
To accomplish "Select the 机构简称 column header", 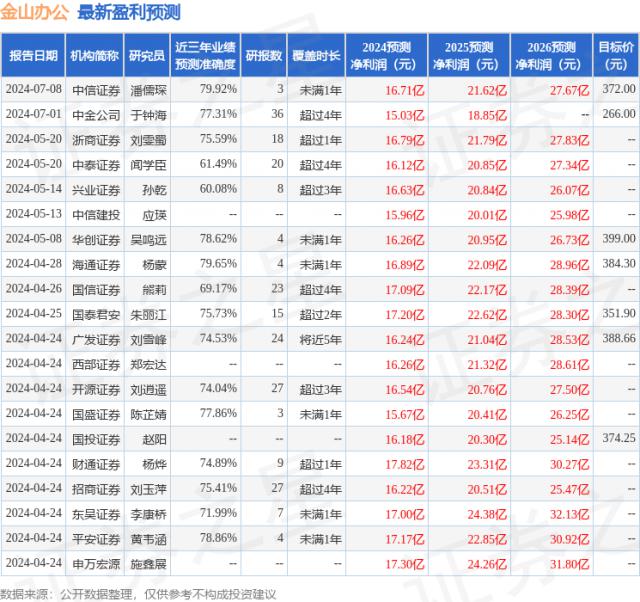I will pyautogui.click(x=94, y=56).
